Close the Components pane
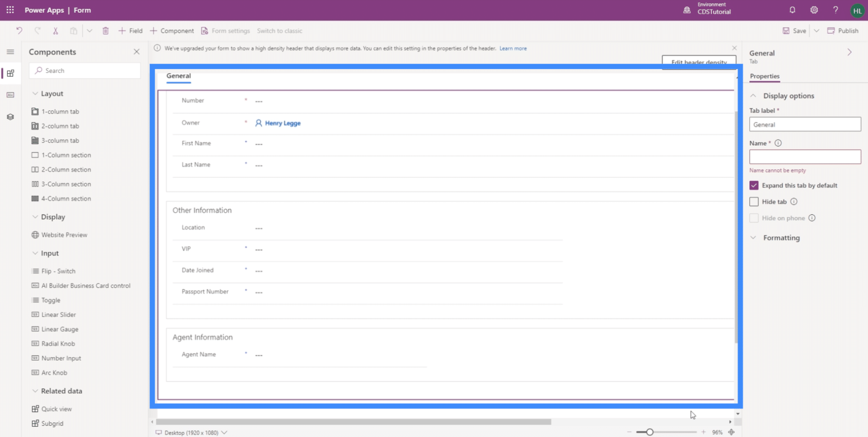Screen dimensions: 868x437 coord(136,51)
